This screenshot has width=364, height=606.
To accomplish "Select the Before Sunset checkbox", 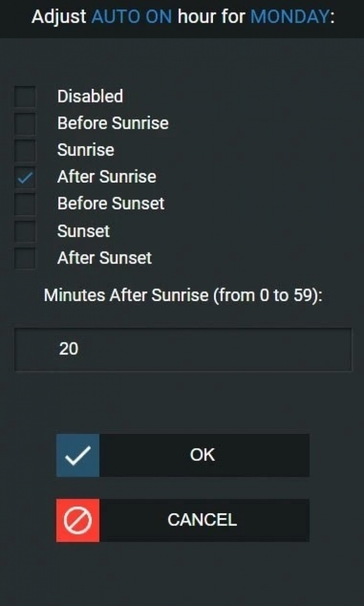I will [x=25, y=203].
